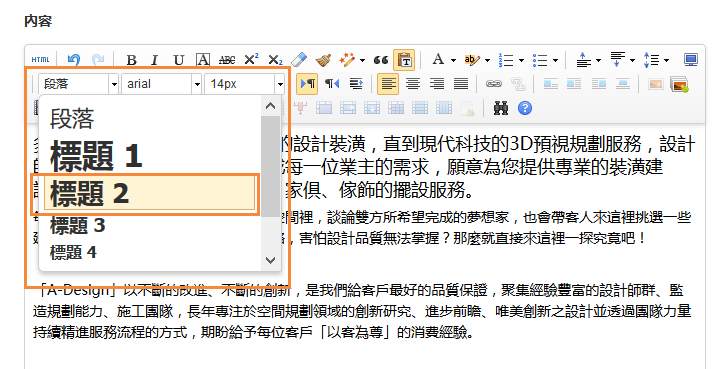Image resolution: width=724 pixels, height=369 pixels.
Task: Select 標題 1 from the format list
Action: (150, 155)
